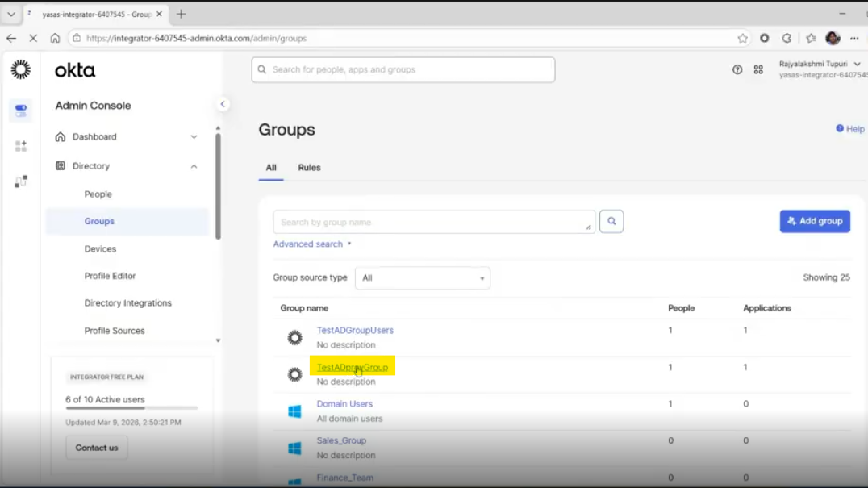This screenshot has width=868, height=488.
Task: Click the browser home icon
Action: (x=55, y=38)
